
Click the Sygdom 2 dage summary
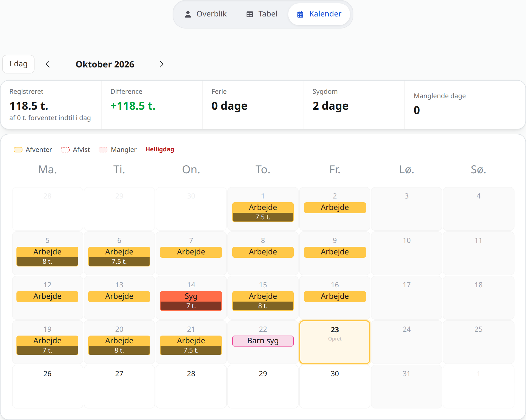(x=354, y=105)
